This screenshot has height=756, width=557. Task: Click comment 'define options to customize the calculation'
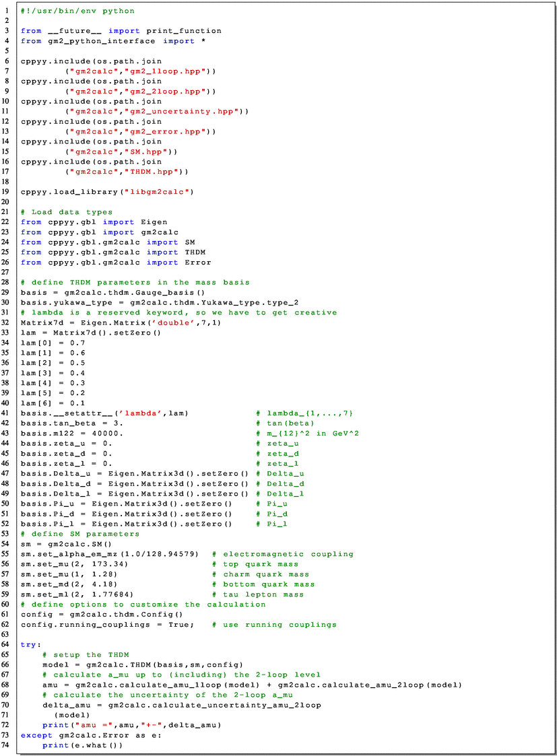click(x=149, y=605)
